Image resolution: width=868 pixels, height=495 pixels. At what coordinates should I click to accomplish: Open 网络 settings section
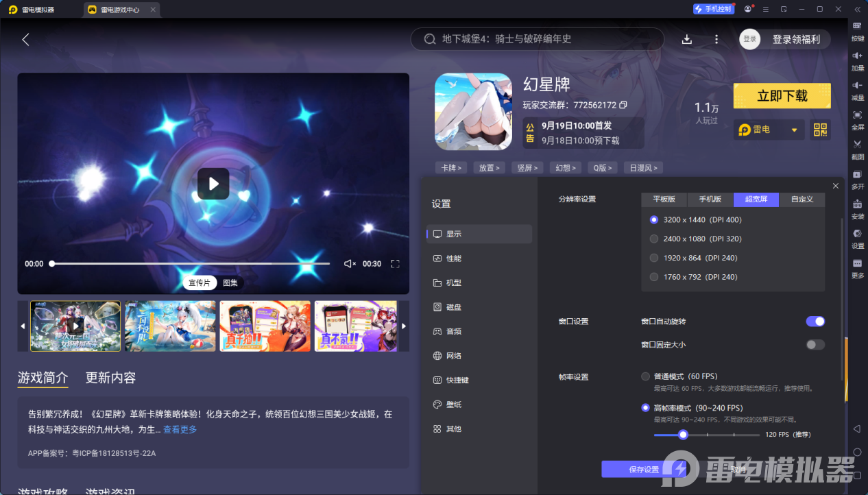pos(479,356)
